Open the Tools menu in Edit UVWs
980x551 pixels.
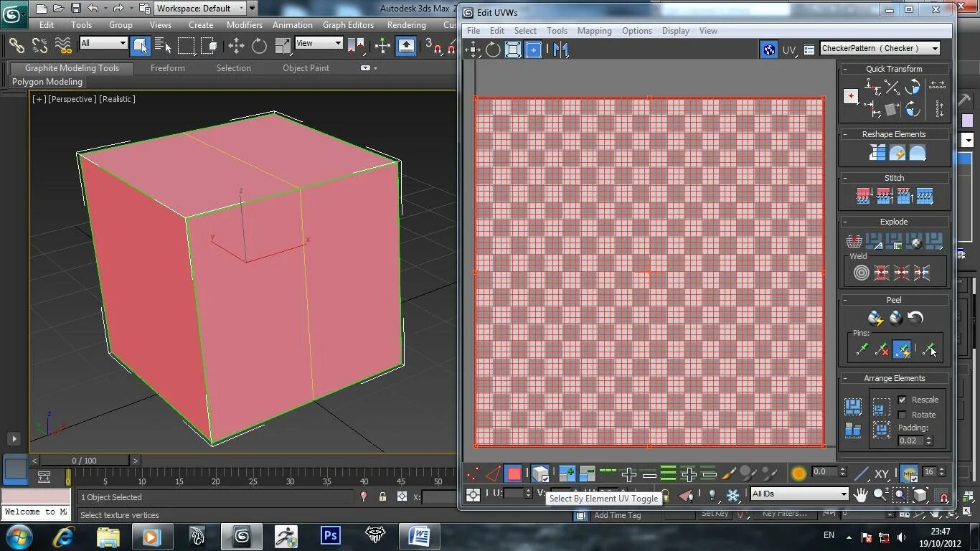(557, 31)
